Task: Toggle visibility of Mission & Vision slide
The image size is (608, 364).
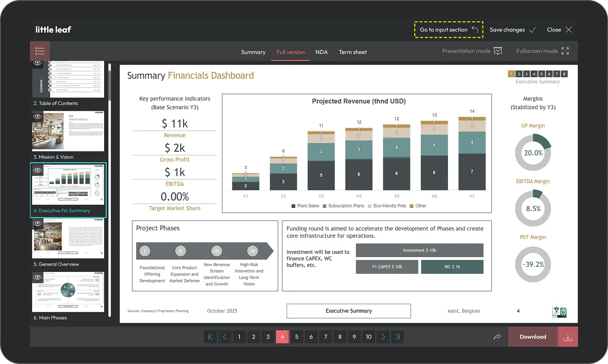Action: (38, 117)
